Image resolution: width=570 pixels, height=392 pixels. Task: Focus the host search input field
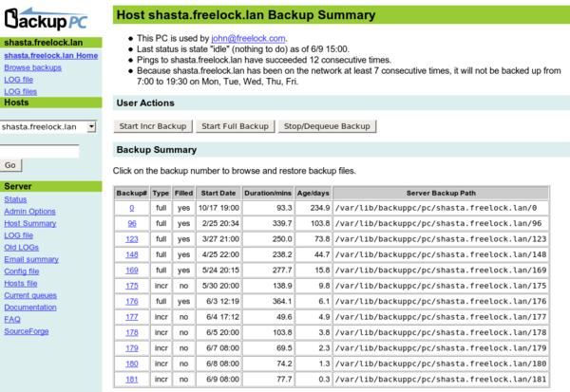tap(39, 151)
